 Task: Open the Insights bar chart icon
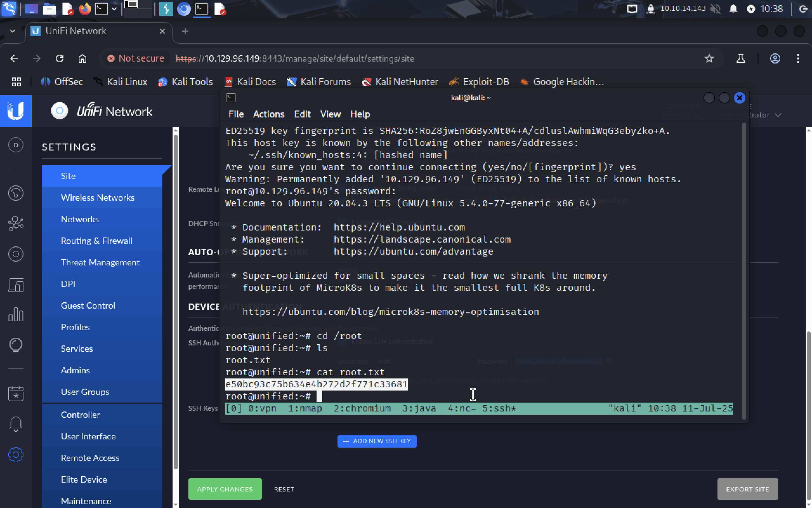click(x=16, y=315)
